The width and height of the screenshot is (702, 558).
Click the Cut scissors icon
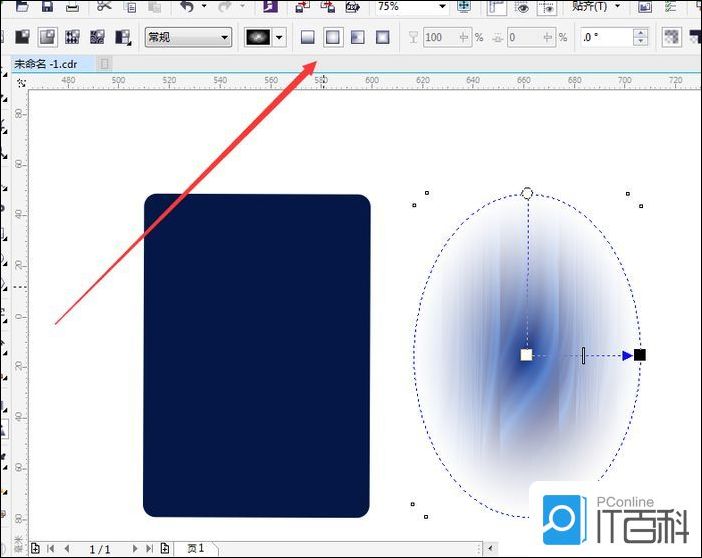point(104,7)
